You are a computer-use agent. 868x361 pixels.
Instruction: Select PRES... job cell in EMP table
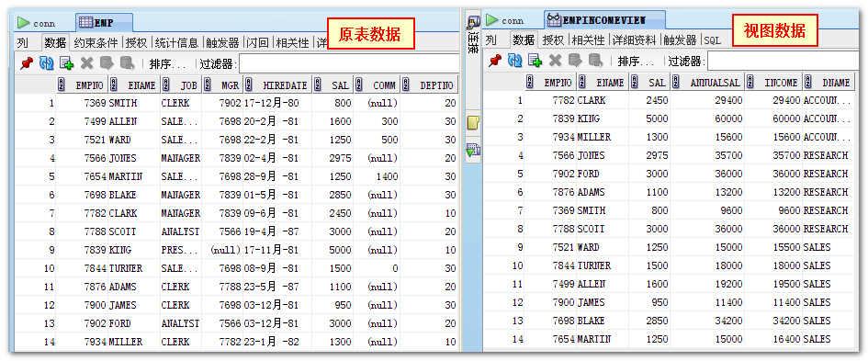tap(181, 250)
